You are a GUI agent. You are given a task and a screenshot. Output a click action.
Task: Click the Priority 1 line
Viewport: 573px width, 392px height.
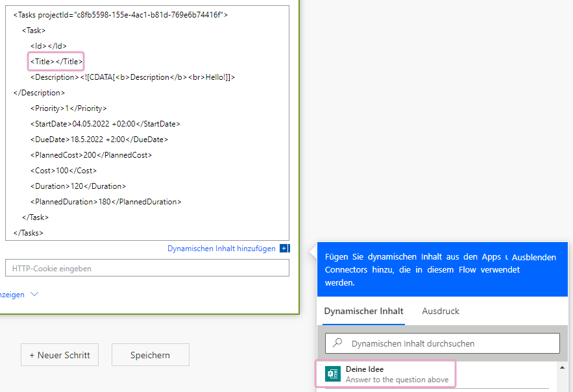pos(69,108)
